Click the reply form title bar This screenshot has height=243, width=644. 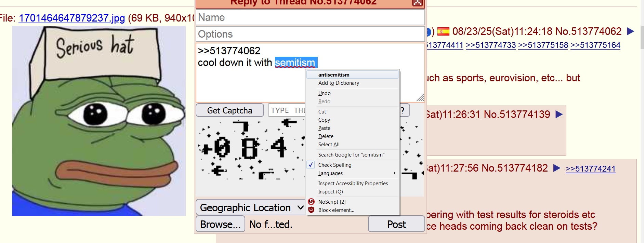coord(303,3)
